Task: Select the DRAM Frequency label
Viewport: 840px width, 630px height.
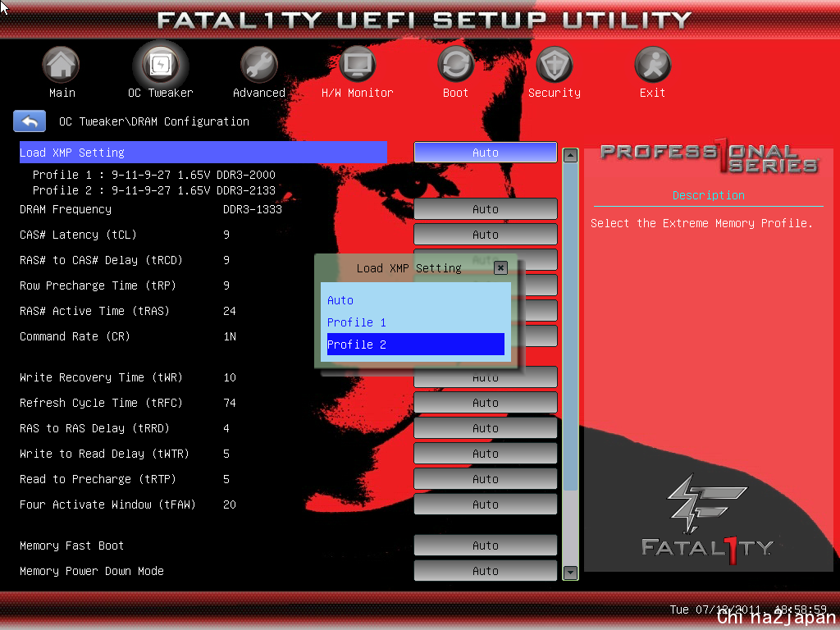Action: 66,209
